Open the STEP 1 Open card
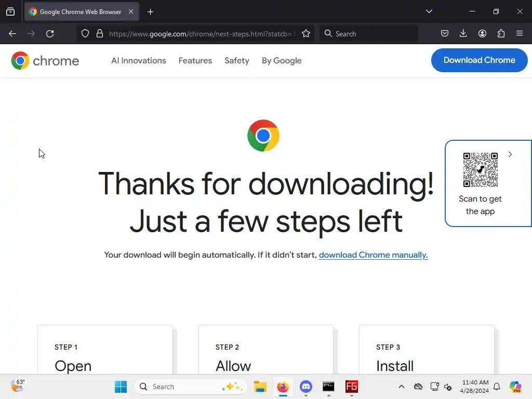The width and height of the screenshot is (532, 399). tap(105, 350)
